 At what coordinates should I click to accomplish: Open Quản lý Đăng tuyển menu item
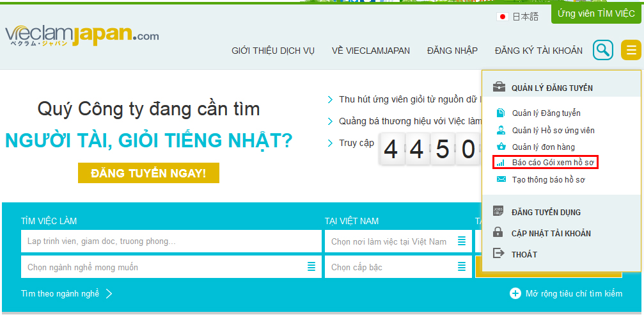[546, 113]
